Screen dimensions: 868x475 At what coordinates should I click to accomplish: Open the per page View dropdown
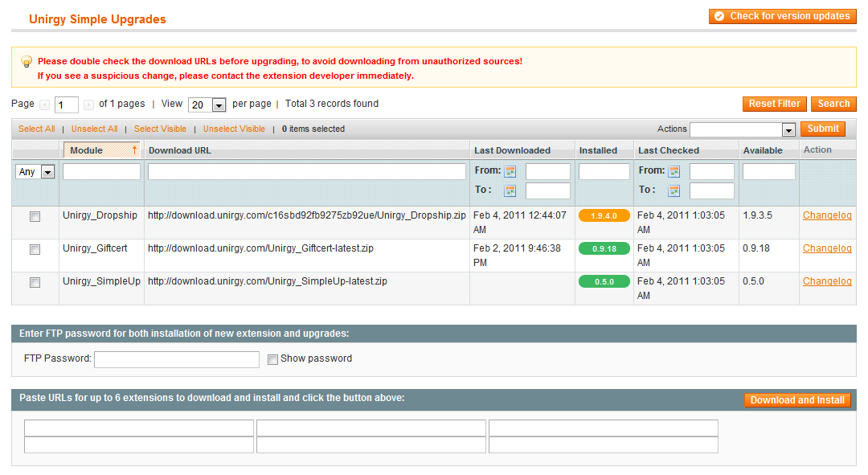(207, 104)
